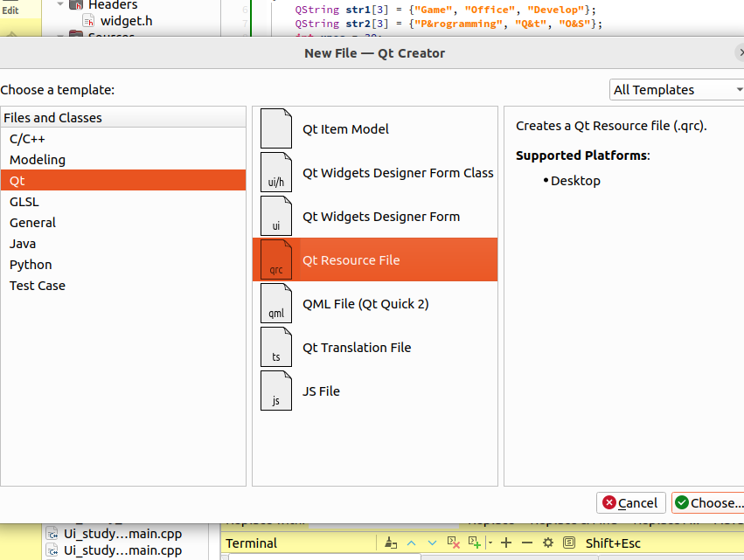Viewport: 744px width, 560px height.
Task: Click the minus zoom-out icon in Terminal toolbar
Action: coord(527,543)
